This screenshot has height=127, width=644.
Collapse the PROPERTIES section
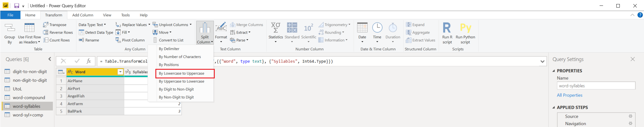553,71
